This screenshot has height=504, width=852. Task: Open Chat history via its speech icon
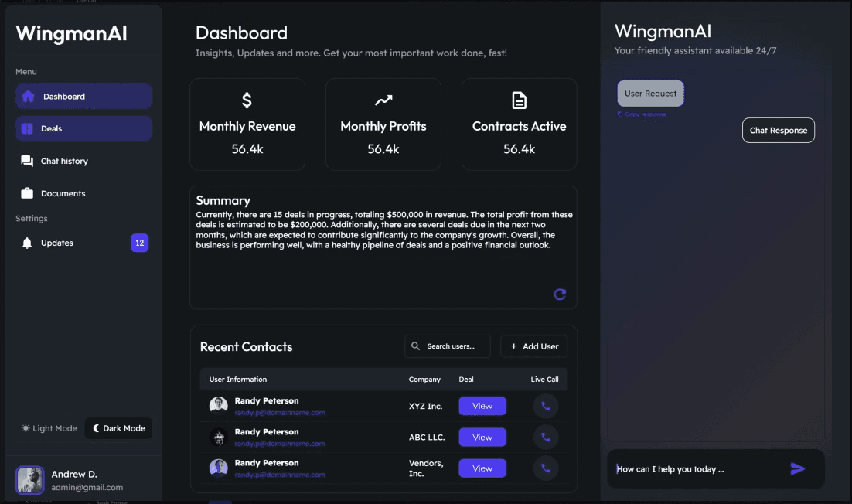click(x=28, y=160)
